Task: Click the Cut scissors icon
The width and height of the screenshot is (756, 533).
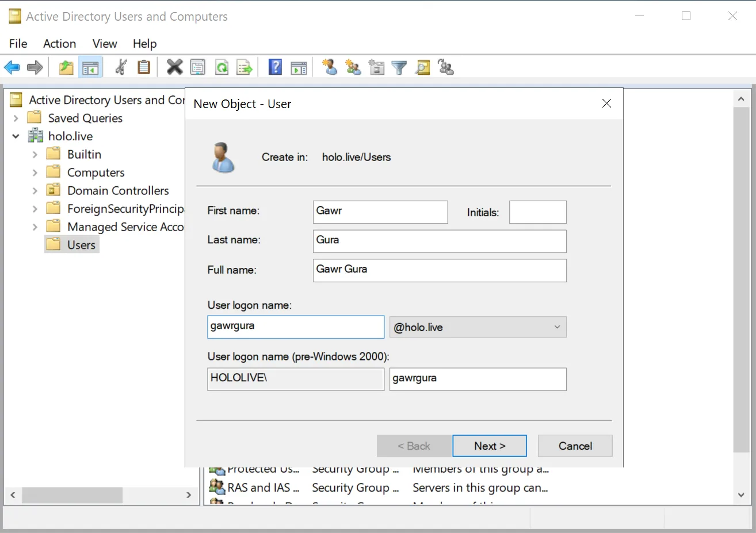Action: pyautogui.click(x=121, y=67)
